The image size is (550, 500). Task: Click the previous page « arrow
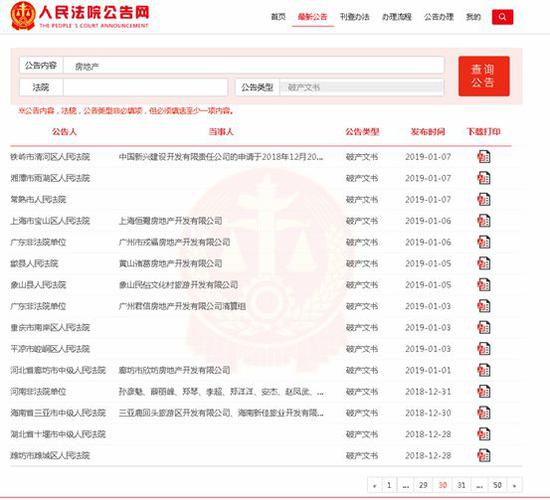tap(374, 485)
